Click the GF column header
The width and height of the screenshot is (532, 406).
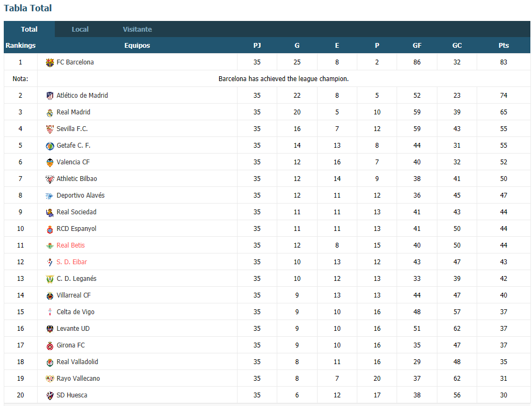[x=417, y=45]
